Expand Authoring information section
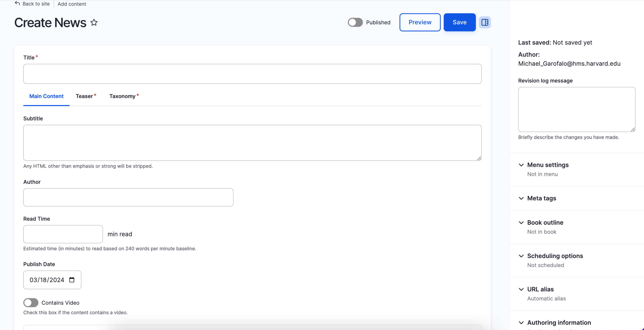This screenshot has height=330, width=644. pyautogui.click(x=559, y=323)
